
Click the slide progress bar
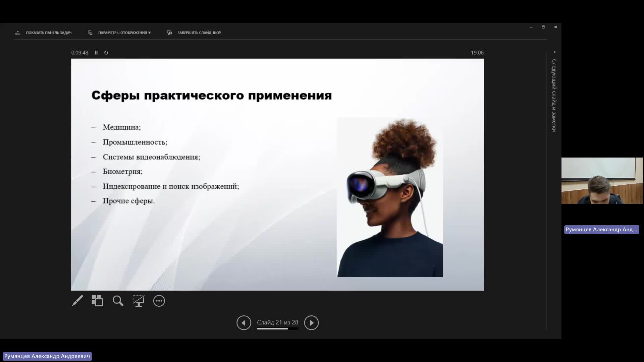pos(277,329)
